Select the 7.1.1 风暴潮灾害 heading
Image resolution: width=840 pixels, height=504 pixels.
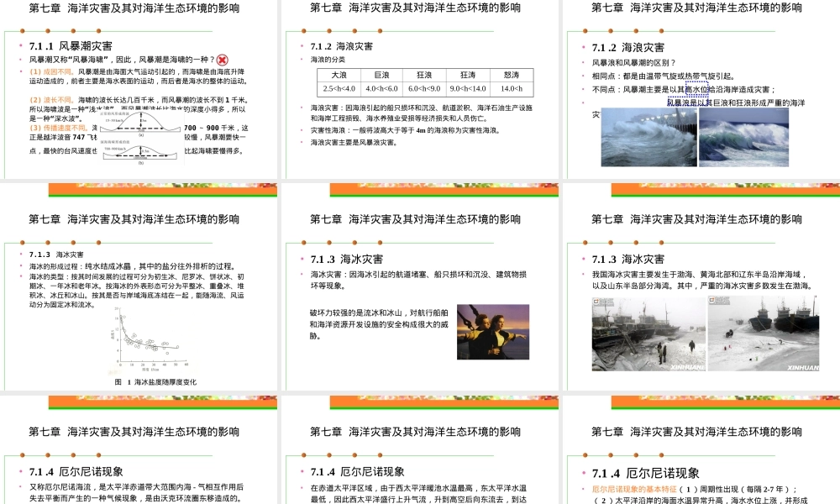(71, 46)
